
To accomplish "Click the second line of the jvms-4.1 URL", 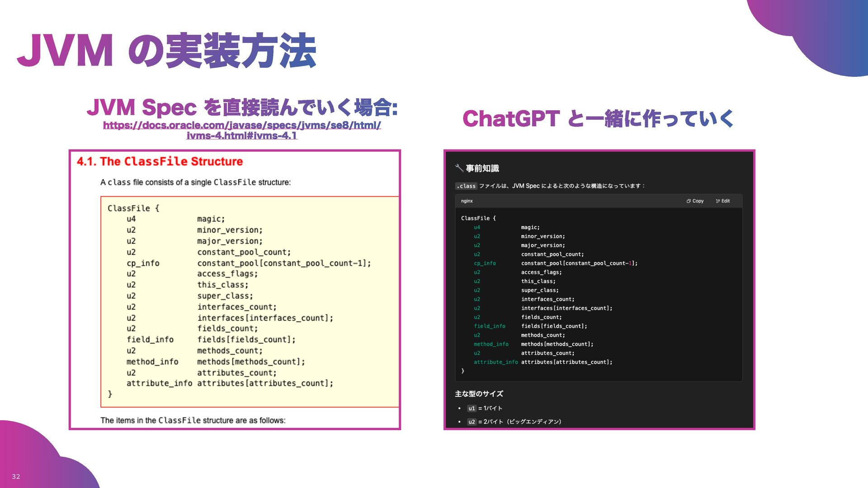I will coord(242,136).
